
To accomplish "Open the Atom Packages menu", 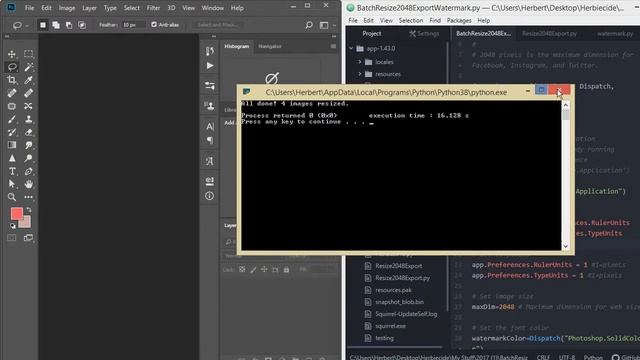I will 459,20.
